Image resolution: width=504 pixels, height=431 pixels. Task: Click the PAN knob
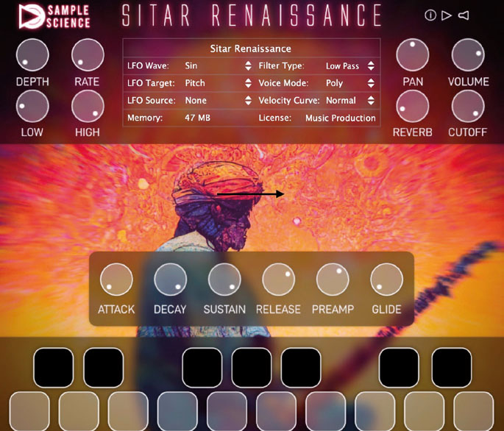412,54
